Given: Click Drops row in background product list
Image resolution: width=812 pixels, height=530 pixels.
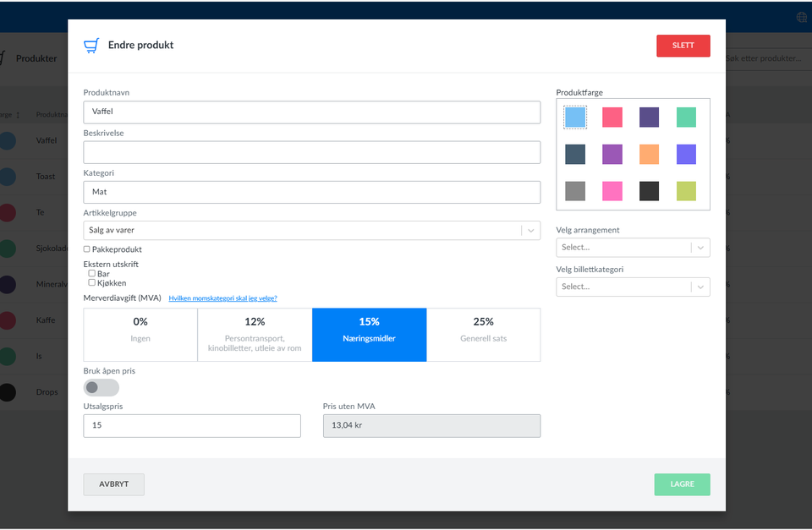Looking at the screenshot, I should click(34, 392).
